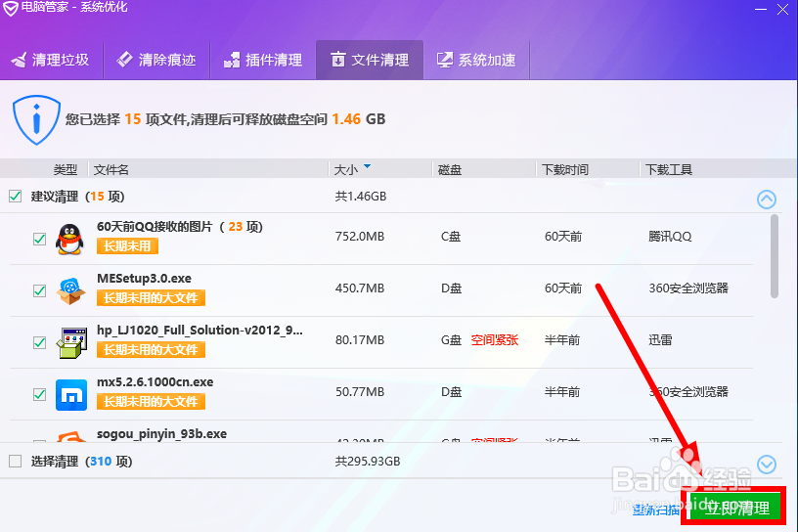Click the download box icon on 文件清理

pyautogui.click(x=338, y=60)
